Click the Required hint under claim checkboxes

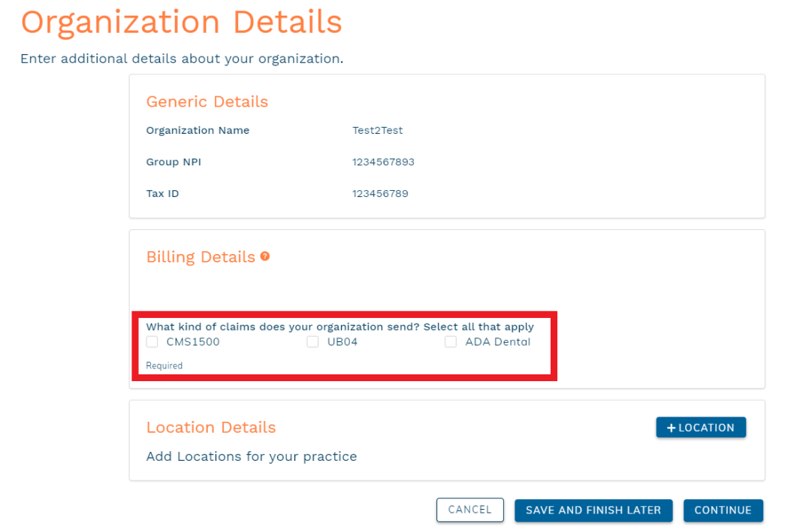click(164, 365)
